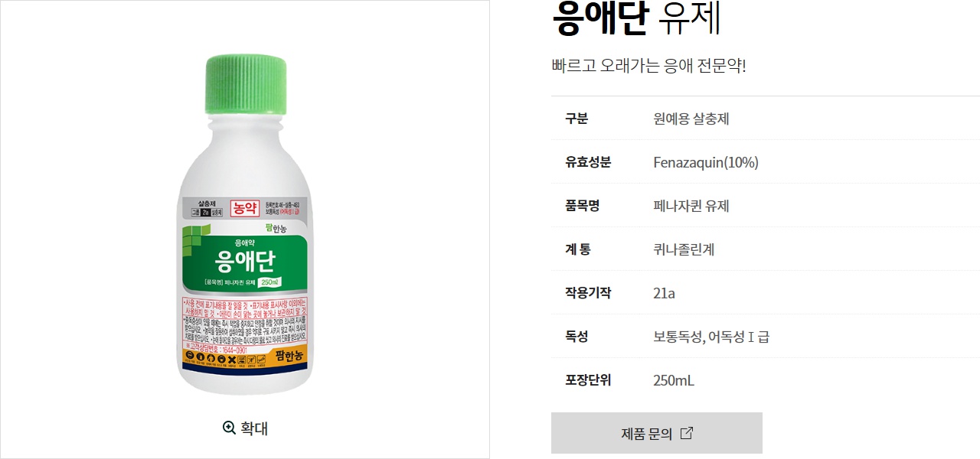
Task: Select the 원예용 살충제 value
Action: [x=691, y=119]
